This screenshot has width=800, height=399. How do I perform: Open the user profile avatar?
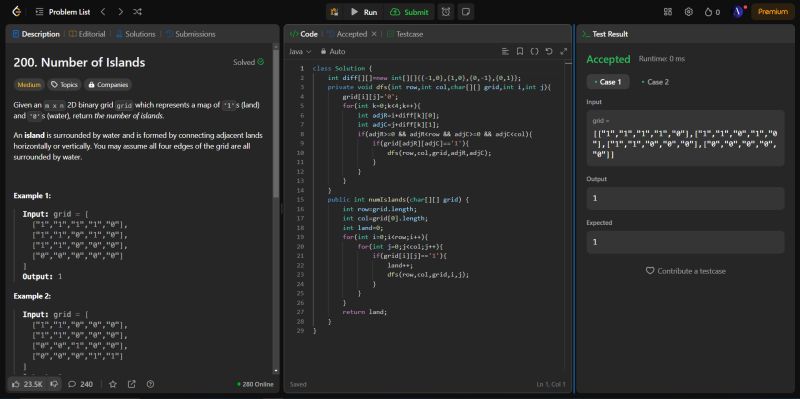738,12
